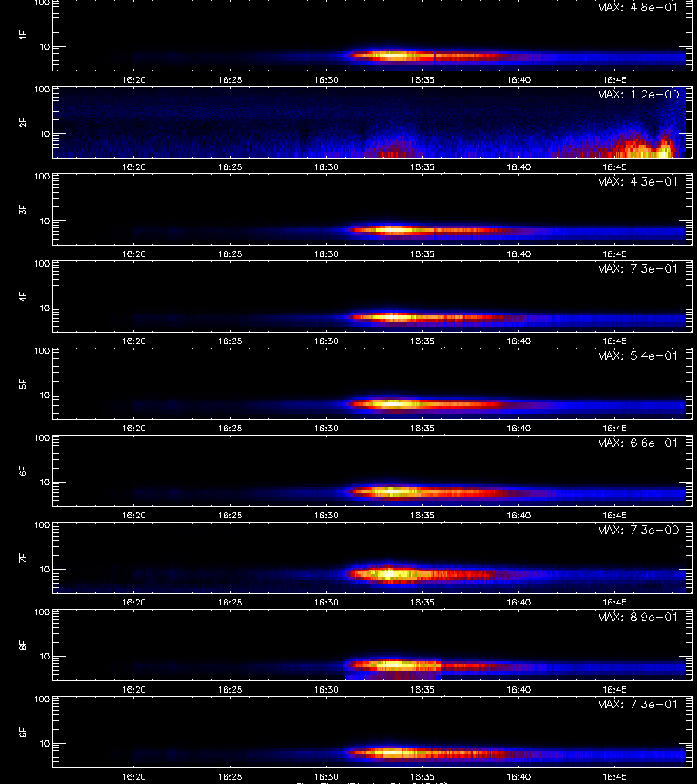Click the MAX: 4.3e+01 value
Screen dimensions: 697x784
click(x=638, y=181)
